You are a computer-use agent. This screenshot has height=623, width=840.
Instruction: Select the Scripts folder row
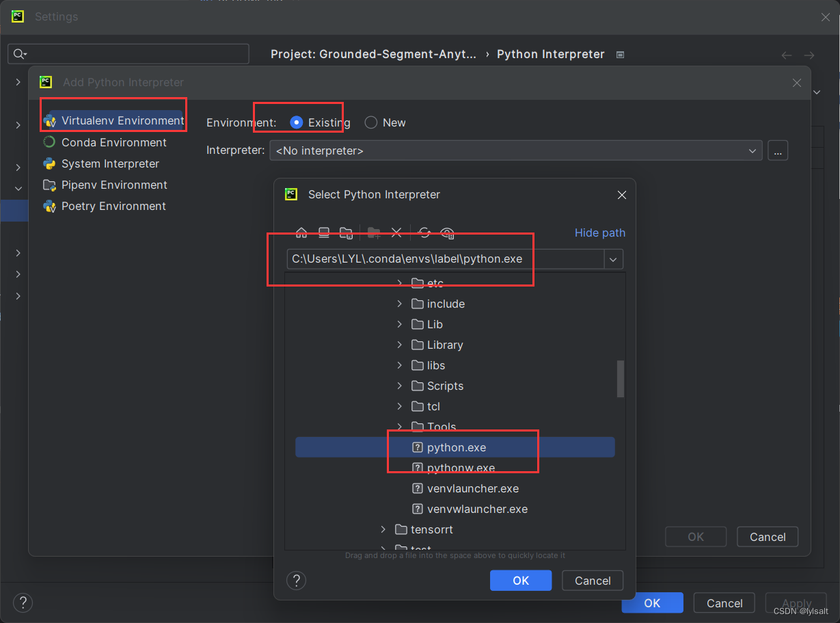tap(455, 386)
